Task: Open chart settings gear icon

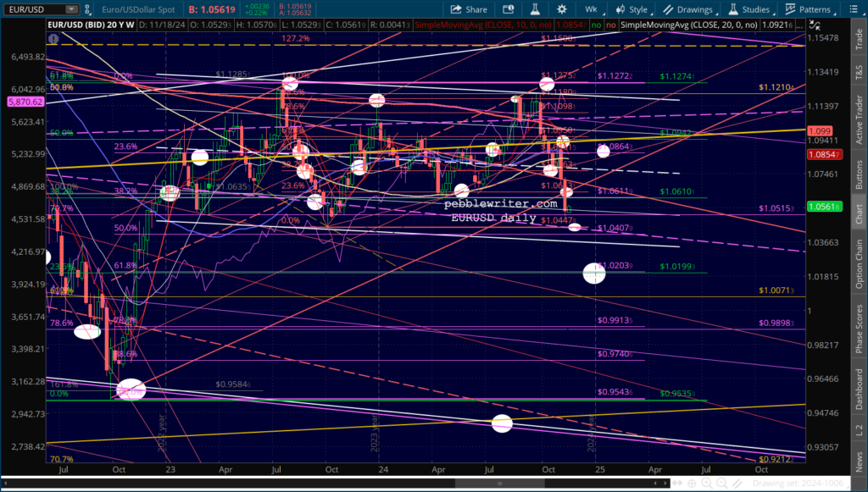Action: pos(562,9)
